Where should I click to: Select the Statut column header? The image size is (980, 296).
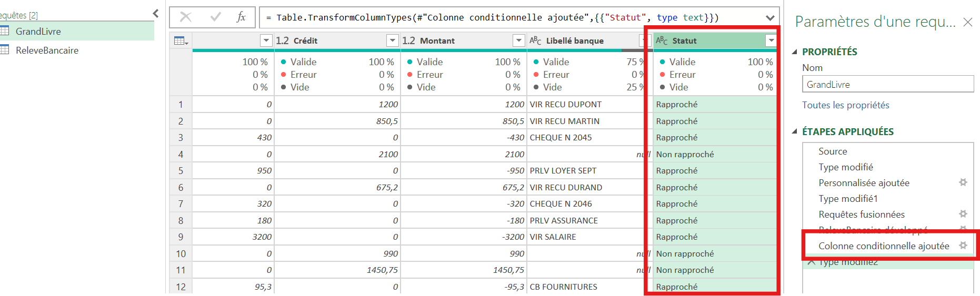pos(715,40)
